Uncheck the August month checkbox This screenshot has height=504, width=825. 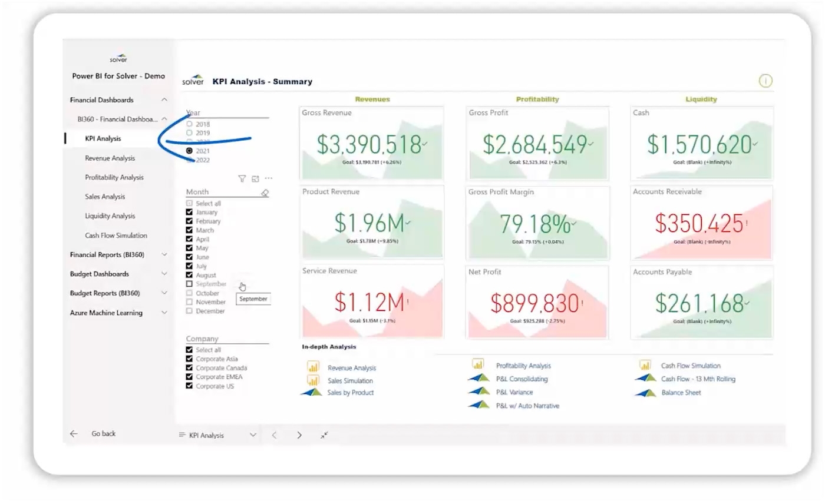[189, 275]
